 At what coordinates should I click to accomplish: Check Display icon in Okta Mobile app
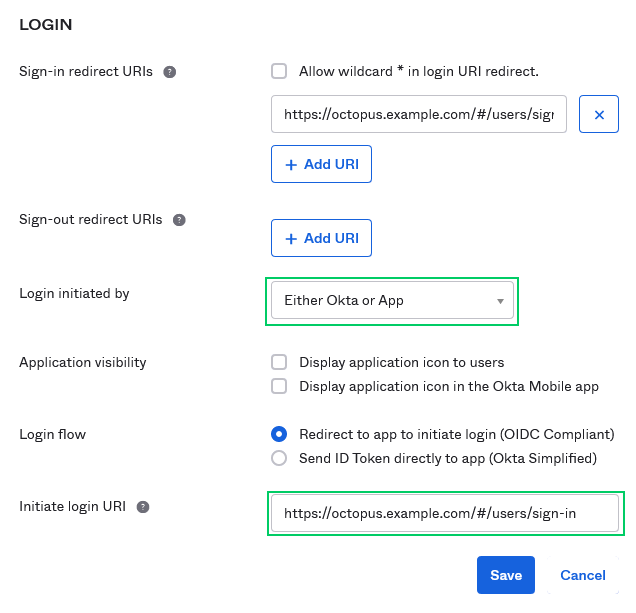click(x=280, y=386)
